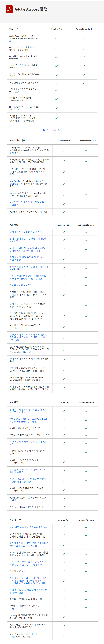Click Acrobat Standard checkmark for 보안 강화 row
The height and width of the screenshot is (644, 104).
84,83
